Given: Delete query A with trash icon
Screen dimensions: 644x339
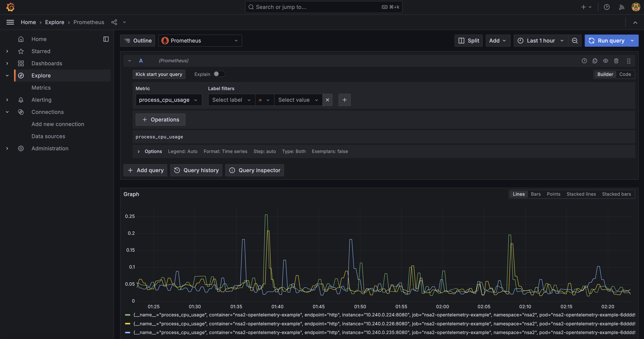Looking at the screenshot, I should [616, 61].
